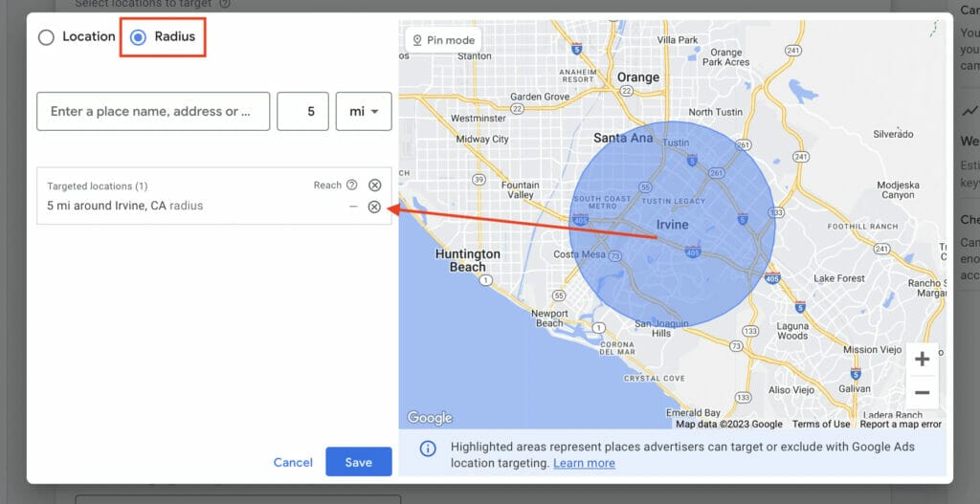Open the Learn more link
The height and width of the screenshot is (504, 980).
coord(584,463)
